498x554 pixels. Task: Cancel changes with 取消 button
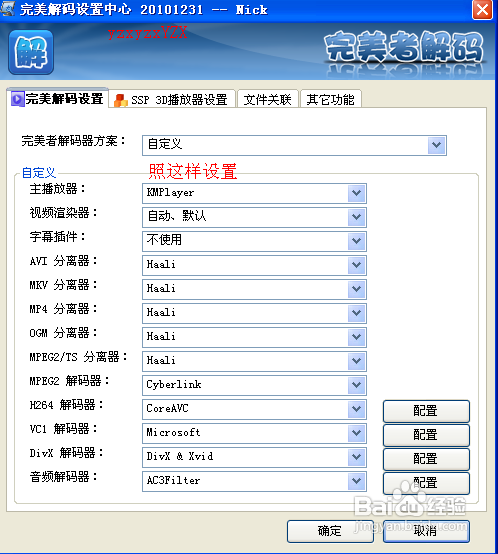pyautogui.click(x=426, y=531)
